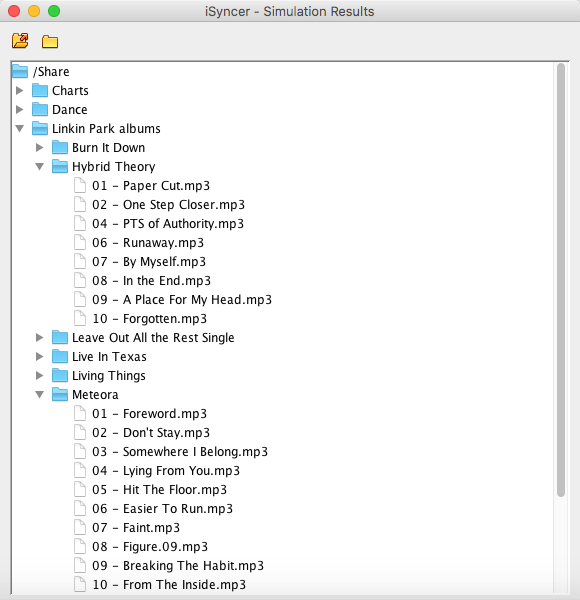This screenshot has width=580, height=600.
Task: Click file icon of 04 - PTS of Authority.mp3
Action: (80, 223)
